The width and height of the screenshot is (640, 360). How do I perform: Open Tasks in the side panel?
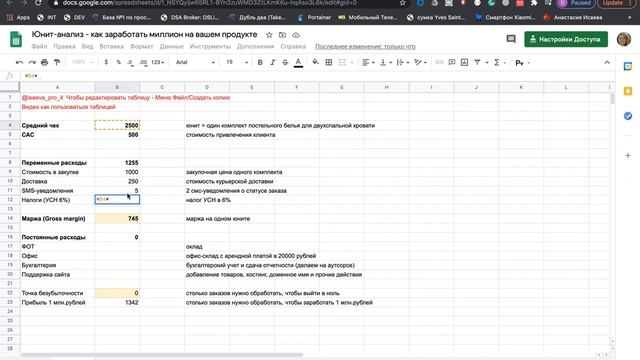(x=628, y=116)
